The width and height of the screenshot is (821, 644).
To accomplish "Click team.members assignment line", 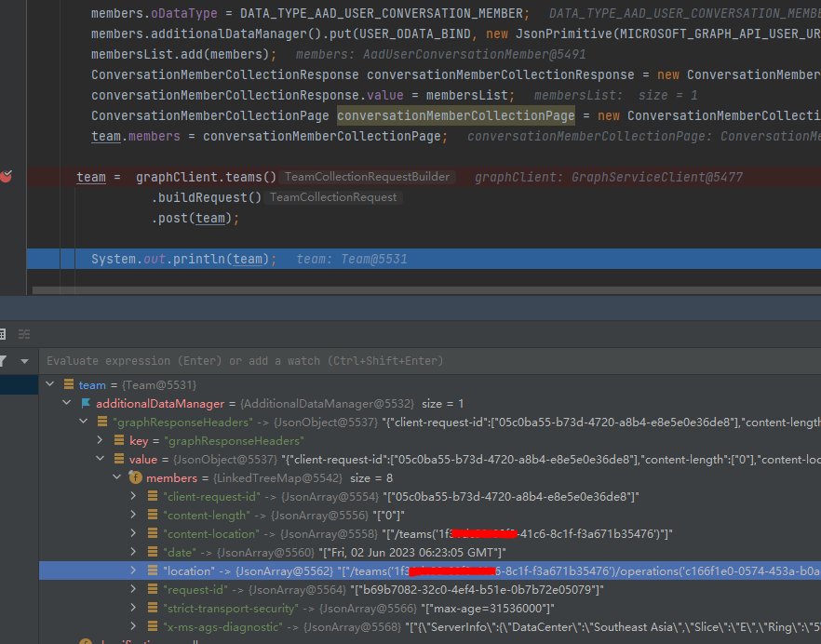I will point(270,137).
